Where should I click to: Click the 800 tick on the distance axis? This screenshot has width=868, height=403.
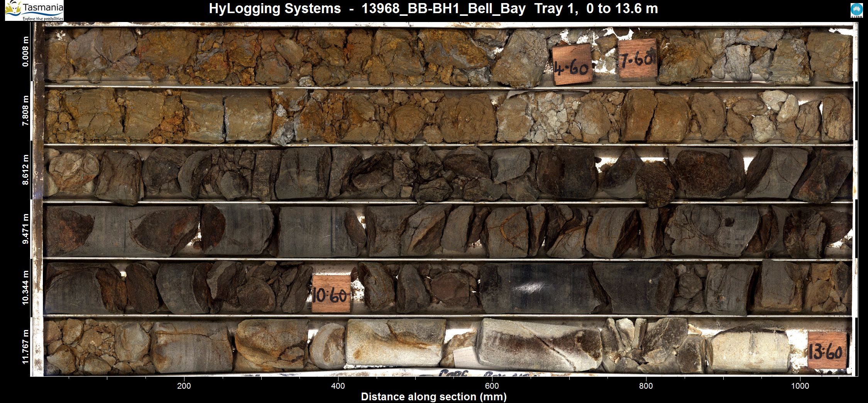pyautogui.click(x=646, y=386)
